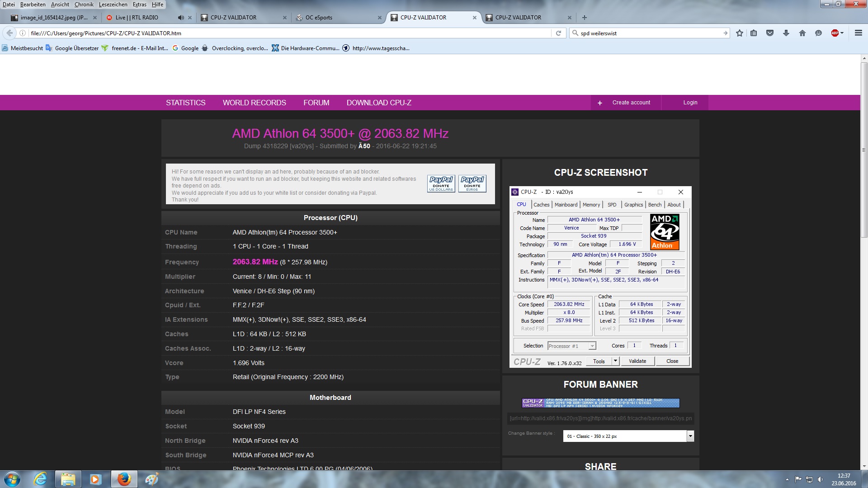Image resolution: width=868 pixels, height=488 pixels.
Task: Open the Paint taskbar icon
Action: click(x=151, y=479)
